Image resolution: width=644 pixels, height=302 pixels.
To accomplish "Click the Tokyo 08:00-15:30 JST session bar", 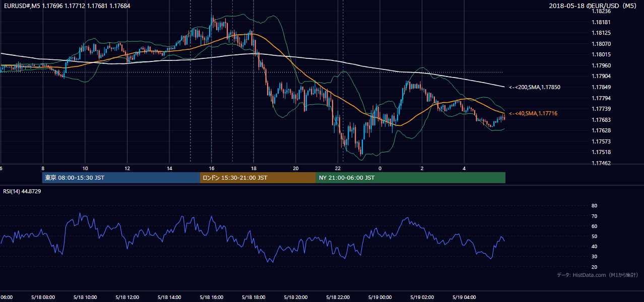I will tap(121, 178).
